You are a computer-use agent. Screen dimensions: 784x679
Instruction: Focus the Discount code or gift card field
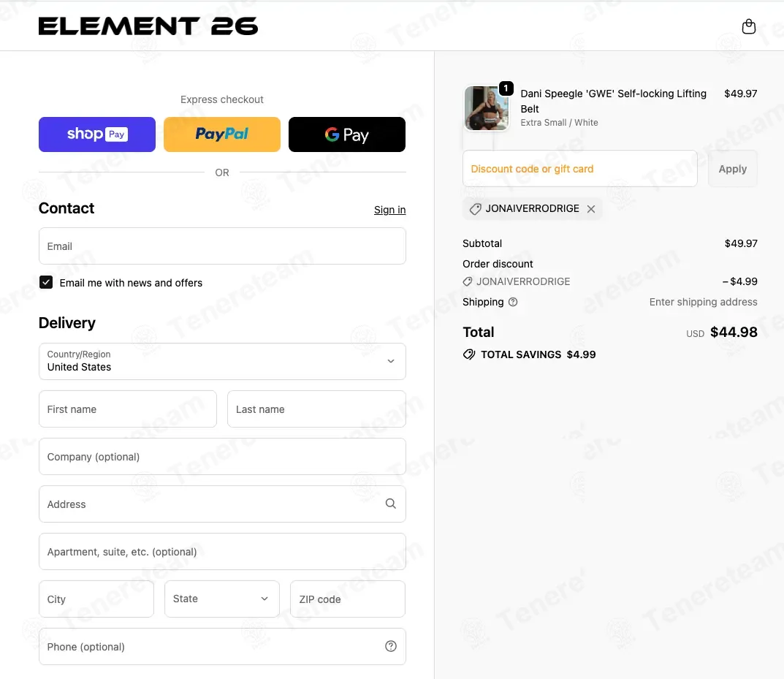[579, 169]
